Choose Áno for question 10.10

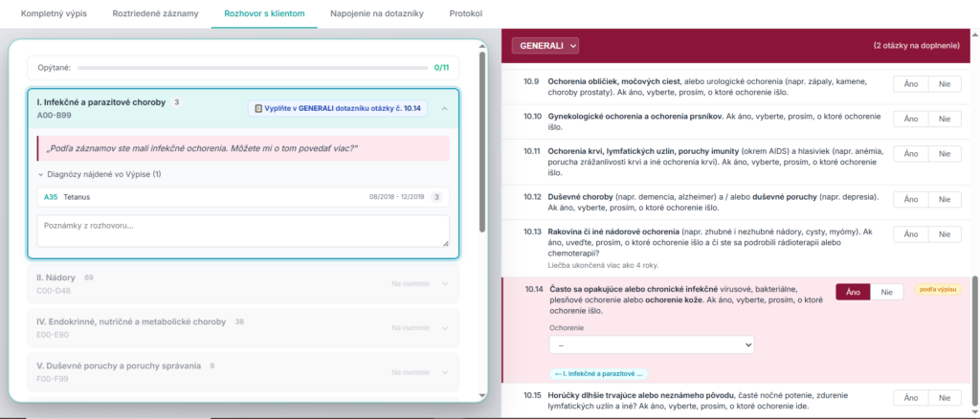(x=911, y=120)
